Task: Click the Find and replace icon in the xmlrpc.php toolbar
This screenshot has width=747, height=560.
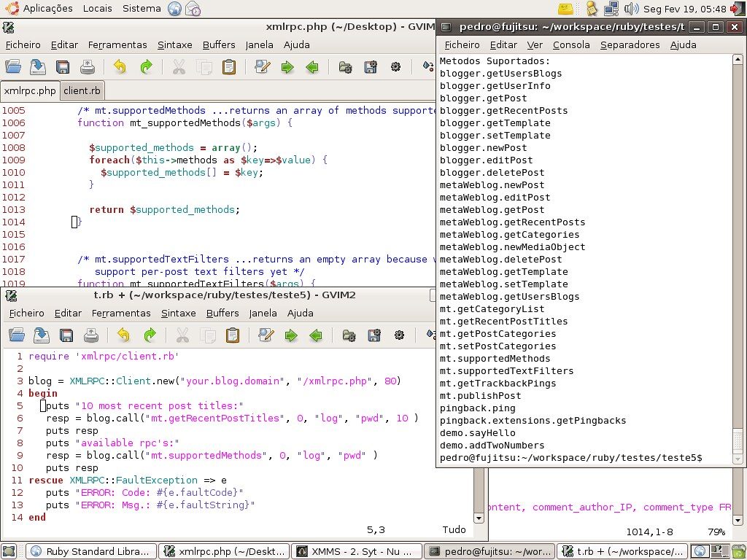Action: [263, 66]
